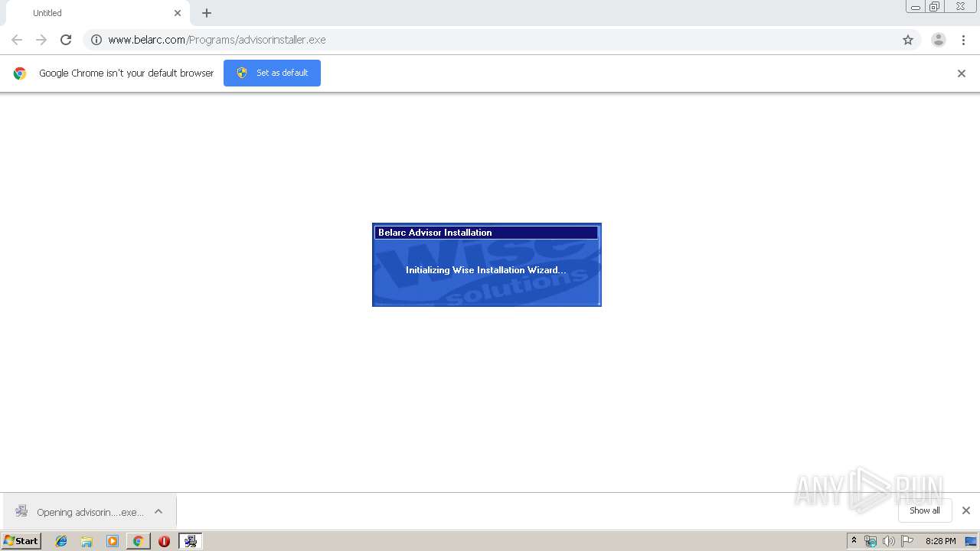Open Windows Explorer folder icon in taskbar

[87, 541]
